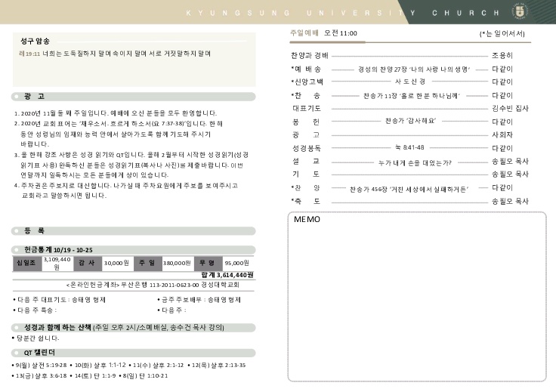Click the QT entry '13(금) 살후 3:6-18'
The image size is (556, 392).
pyautogui.click(x=39, y=376)
